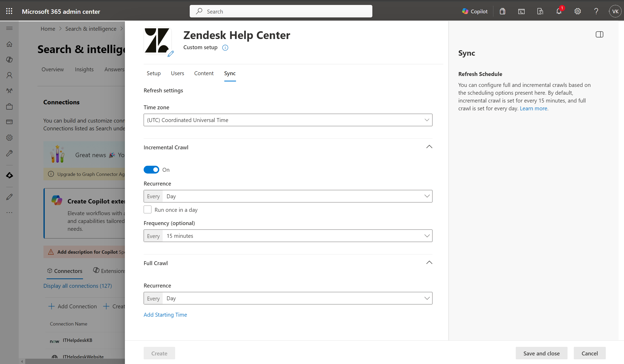
Task: Open the Time zone dropdown
Action: 288,120
